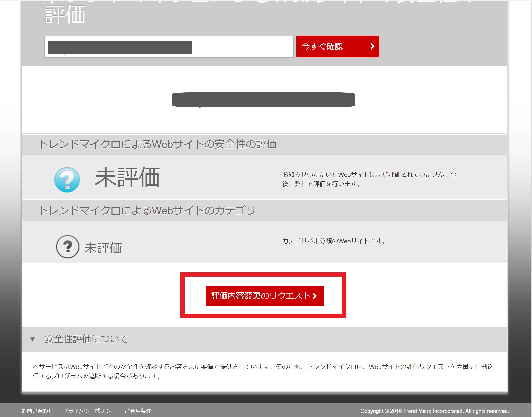Click the small 未評価 category rating text
The width and height of the screenshot is (532, 417).
[103, 248]
